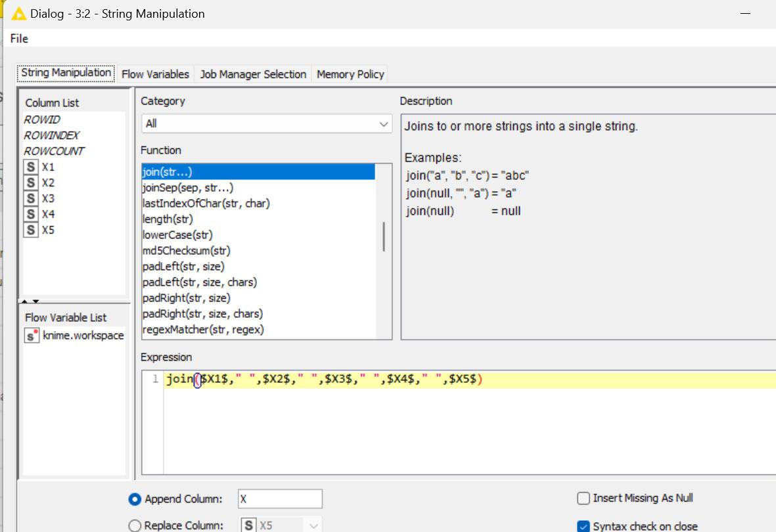Switch to the Memory Policy tab
Image resolution: width=776 pixels, height=532 pixels.
[350, 74]
